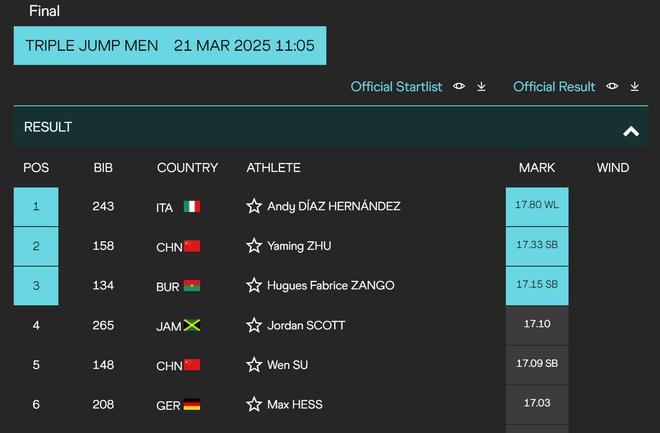660x433 pixels.
Task: View Official Startlist with eye icon
Action: coord(459,86)
